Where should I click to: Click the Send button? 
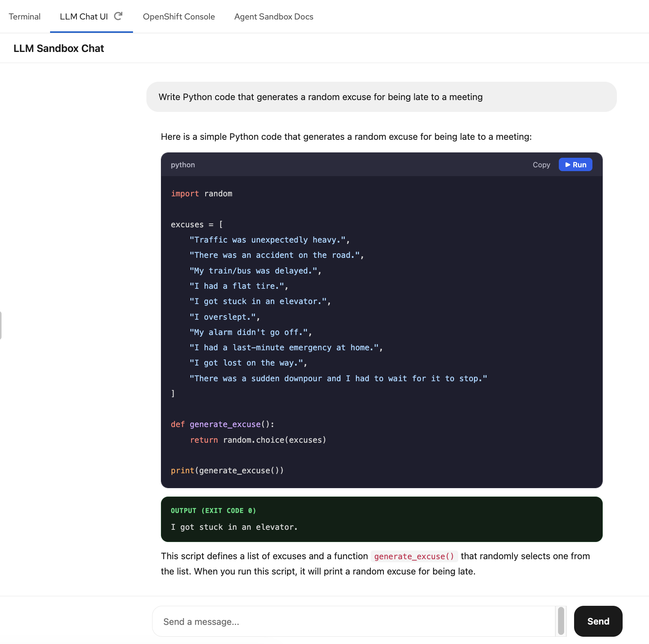(x=598, y=621)
